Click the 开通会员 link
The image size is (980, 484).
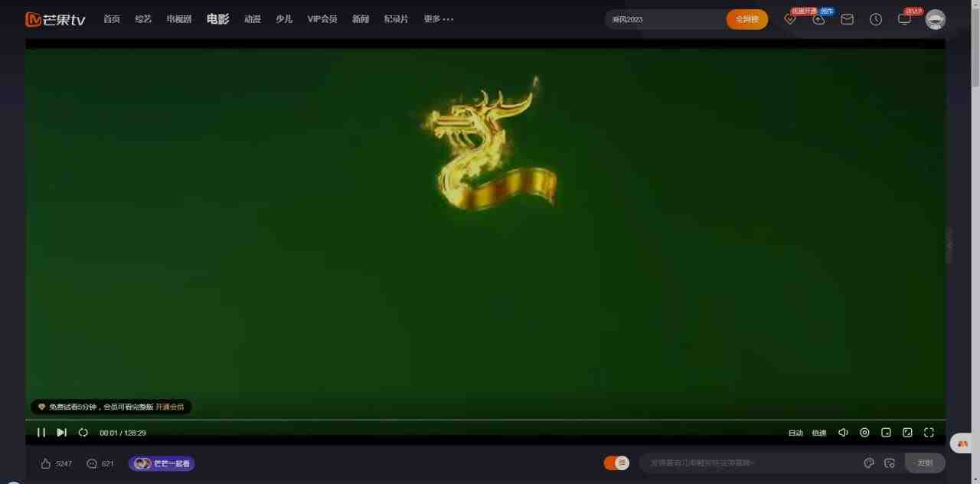click(170, 407)
